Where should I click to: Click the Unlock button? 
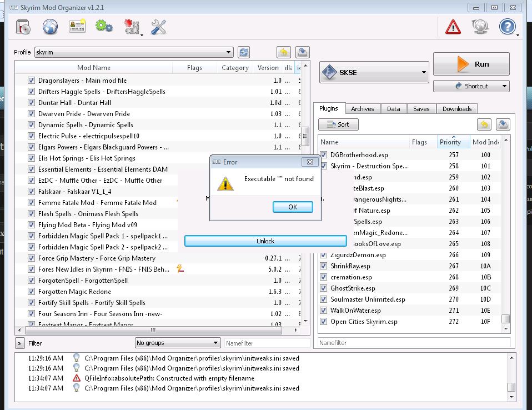click(265, 241)
